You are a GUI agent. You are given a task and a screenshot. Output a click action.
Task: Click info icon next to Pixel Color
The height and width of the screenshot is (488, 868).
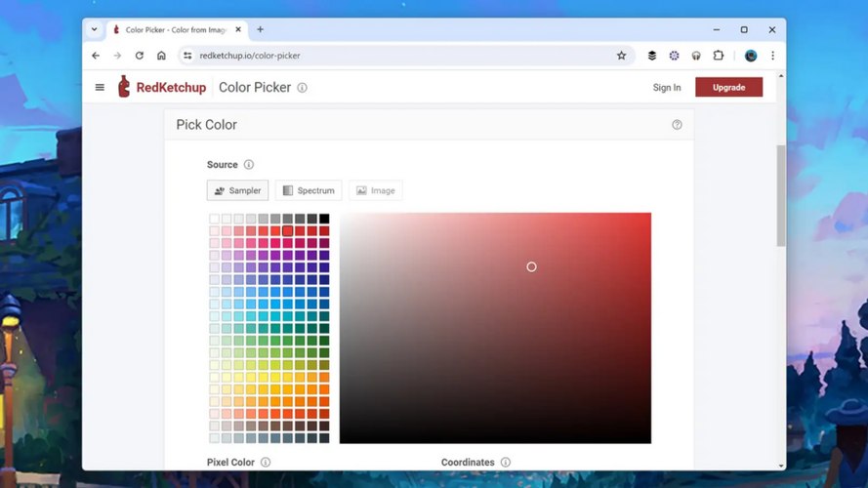(x=266, y=463)
